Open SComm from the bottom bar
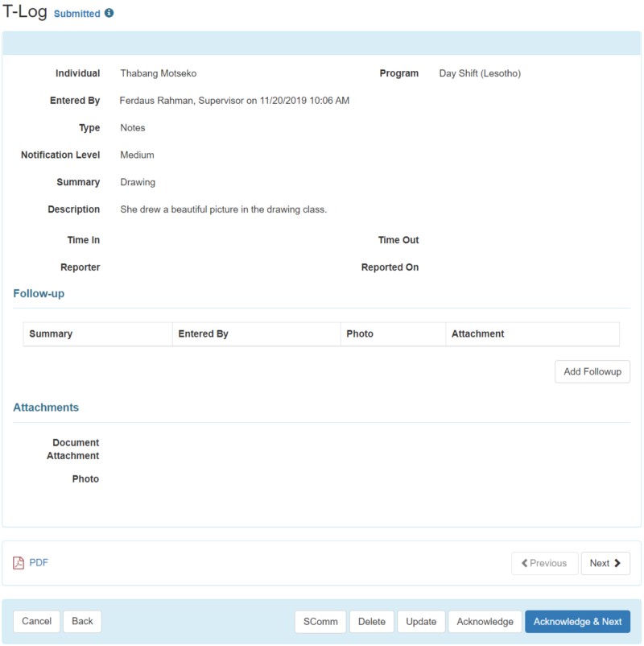The image size is (644, 646). [x=320, y=621]
